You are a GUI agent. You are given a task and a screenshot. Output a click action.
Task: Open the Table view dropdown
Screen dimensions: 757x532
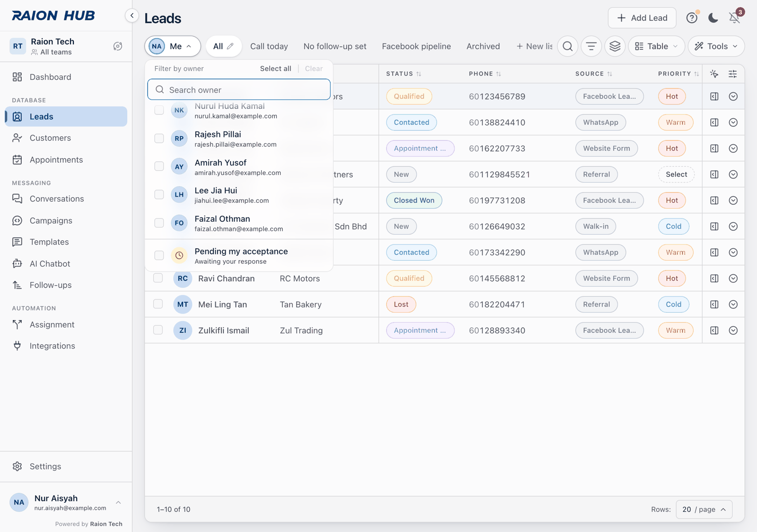click(656, 46)
